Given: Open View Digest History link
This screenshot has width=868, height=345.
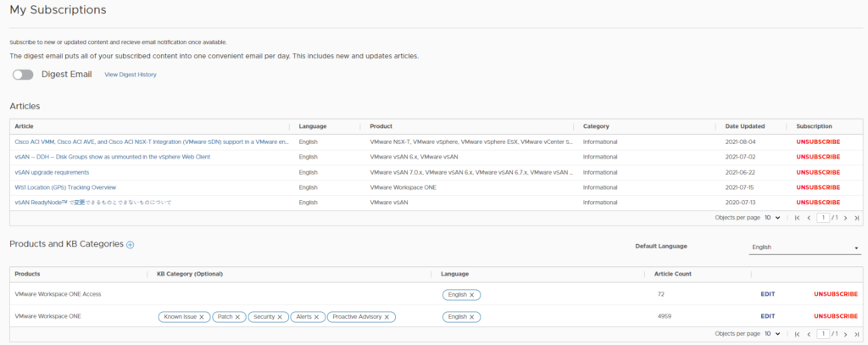Looking at the screenshot, I should click(131, 75).
